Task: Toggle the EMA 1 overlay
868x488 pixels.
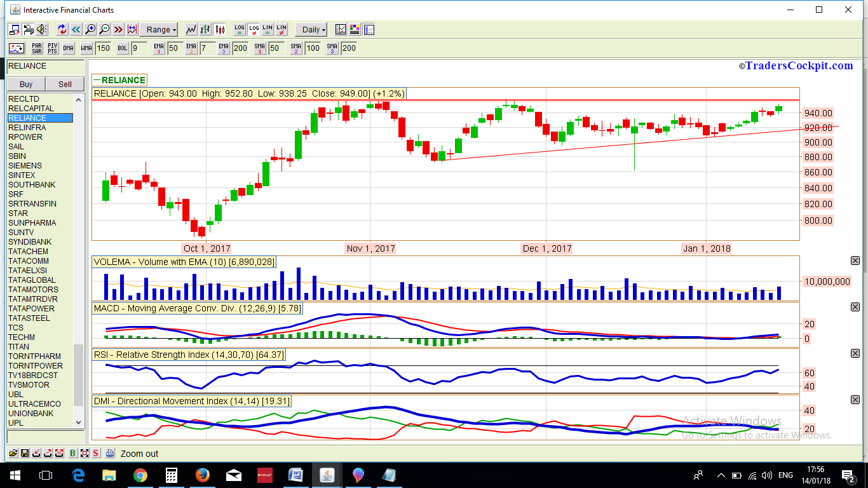Action: pyautogui.click(x=159, y=48)
